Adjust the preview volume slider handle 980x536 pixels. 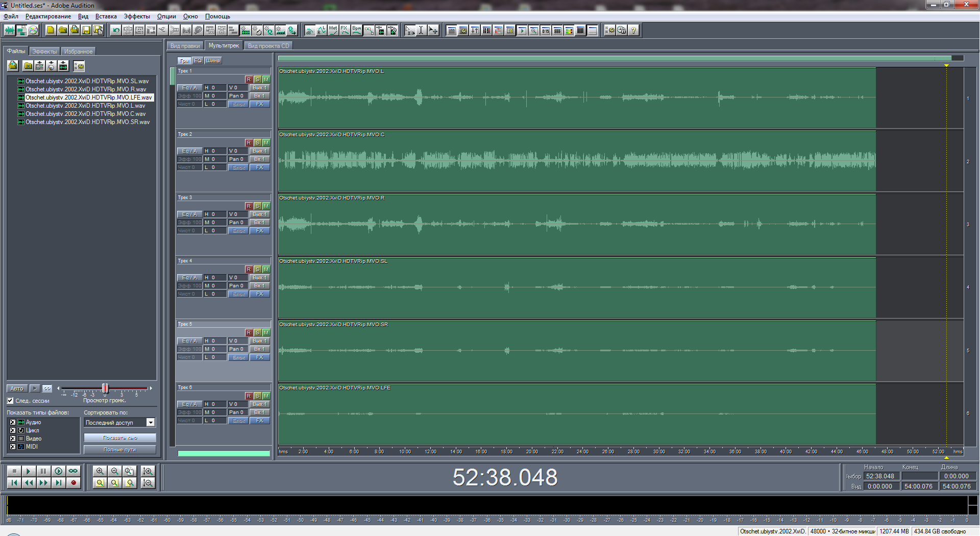click(x=105, y=388)
